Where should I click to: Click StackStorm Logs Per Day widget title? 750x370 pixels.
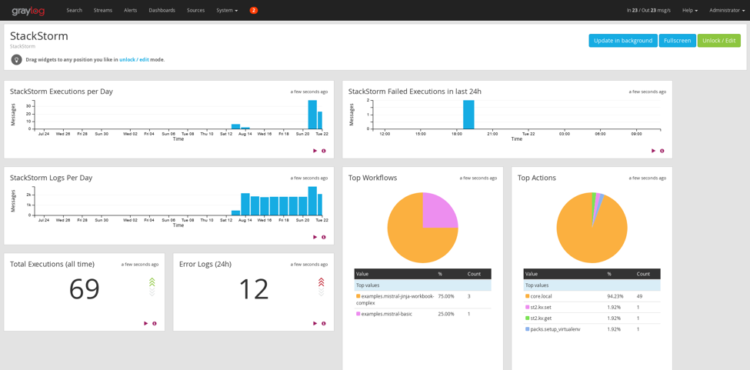[x=51, y=178]
